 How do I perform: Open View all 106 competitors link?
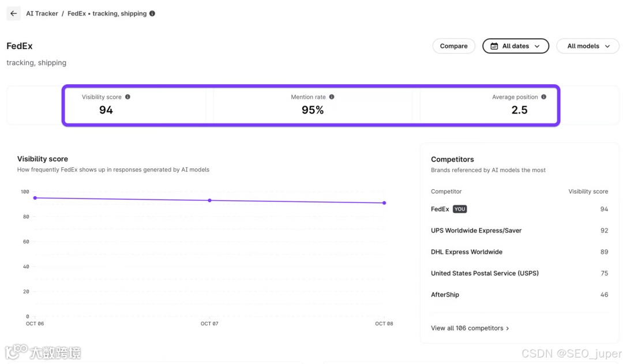[467, 328]
